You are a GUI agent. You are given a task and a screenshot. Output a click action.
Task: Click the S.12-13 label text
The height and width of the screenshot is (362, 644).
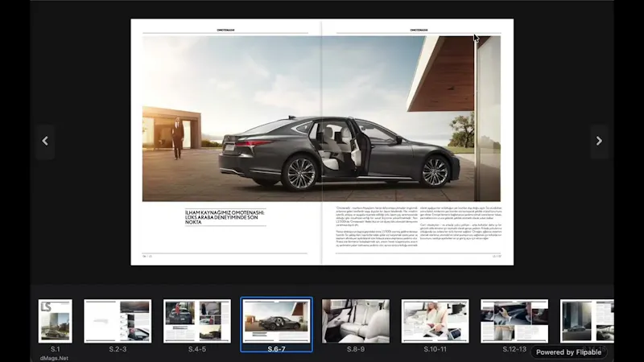(x=514, y=349)
